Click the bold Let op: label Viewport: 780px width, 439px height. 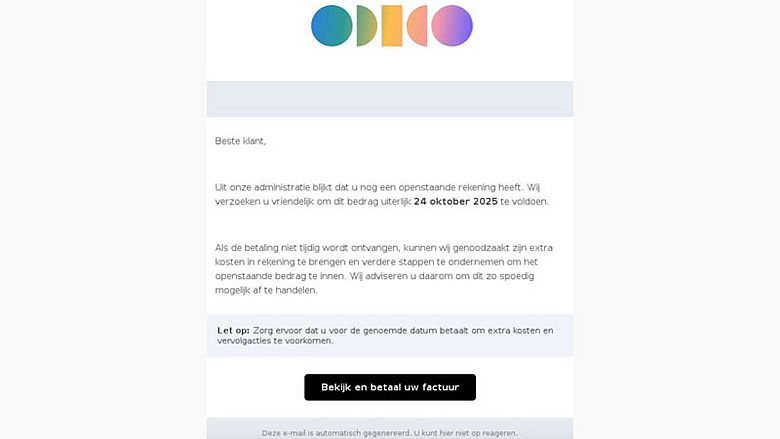tap(233, 330)
